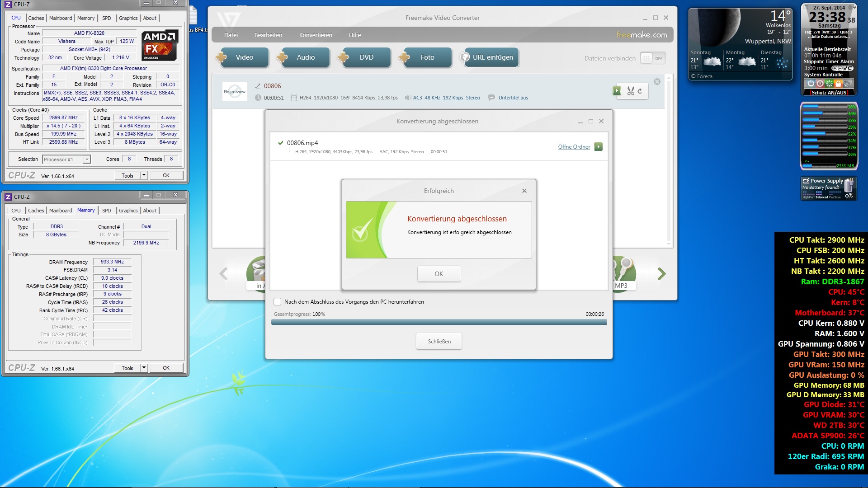Open the Konvertieren menu
Image resolution: width=868 pixels, height=488 pixels.
[x=315, y=35]
